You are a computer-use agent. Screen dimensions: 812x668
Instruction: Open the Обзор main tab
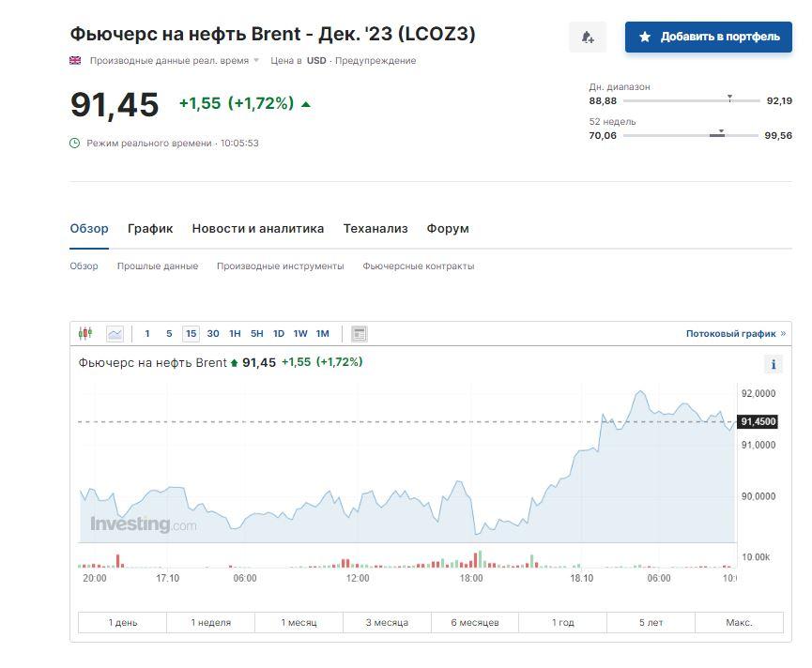pyautogui.click(x=89, y=229)
